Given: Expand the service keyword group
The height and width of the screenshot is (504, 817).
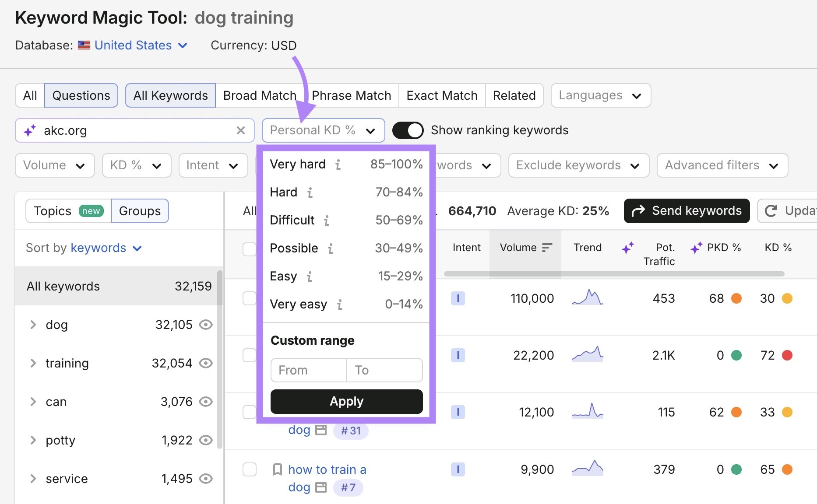Looking at the screenshot, I should tap(33, 479).
